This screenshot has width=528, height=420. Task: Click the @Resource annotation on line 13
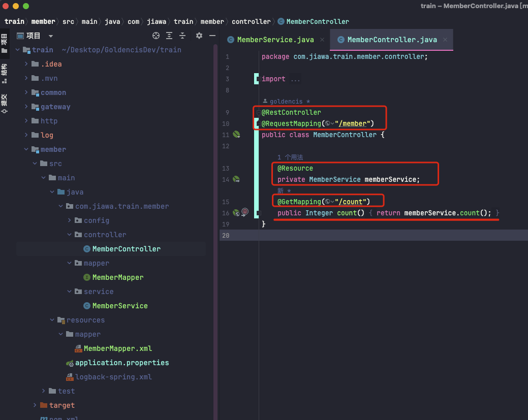click(295, 168)
